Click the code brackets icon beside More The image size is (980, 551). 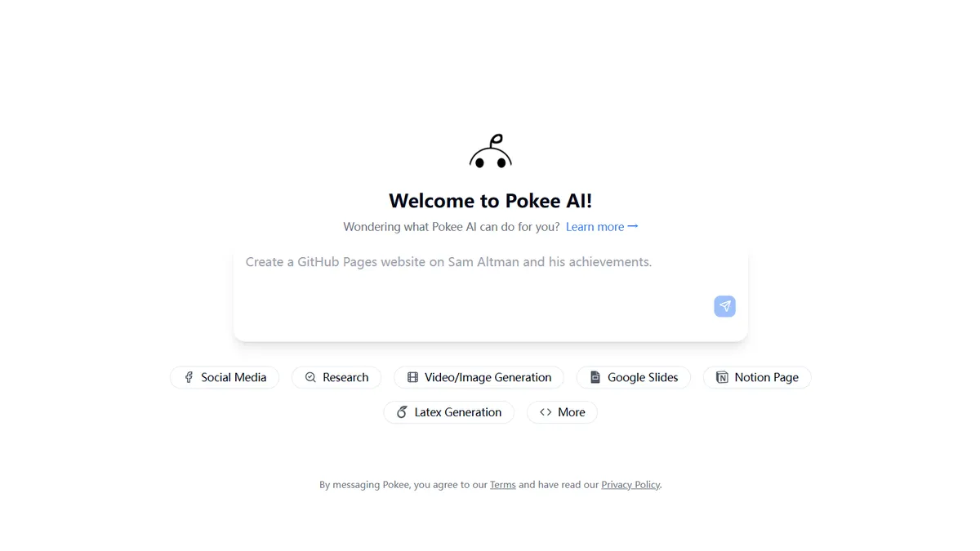point(546,412)
